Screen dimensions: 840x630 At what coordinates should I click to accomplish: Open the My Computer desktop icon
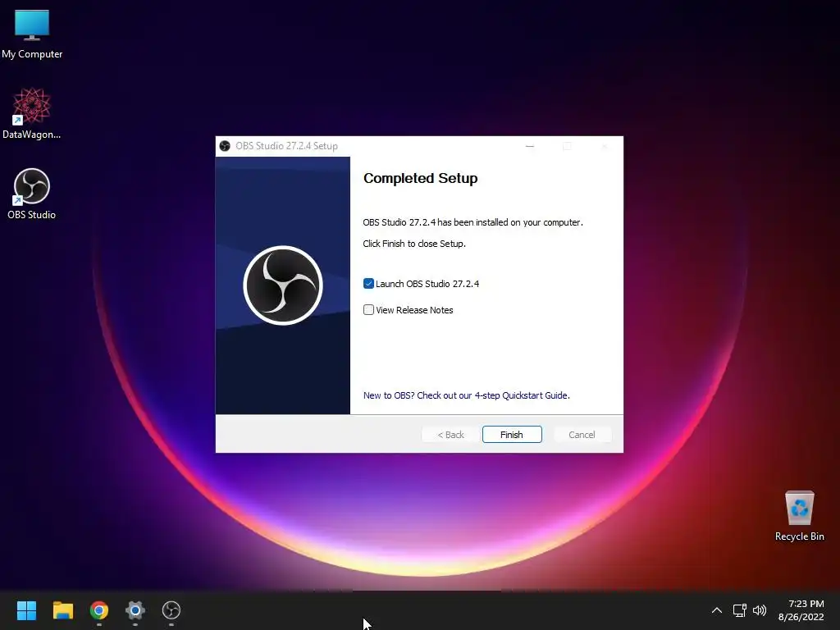pos(32,33)
